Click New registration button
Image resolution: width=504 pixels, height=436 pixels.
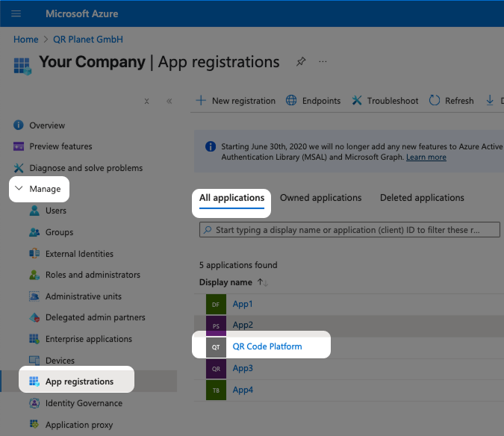pos(235,101)
